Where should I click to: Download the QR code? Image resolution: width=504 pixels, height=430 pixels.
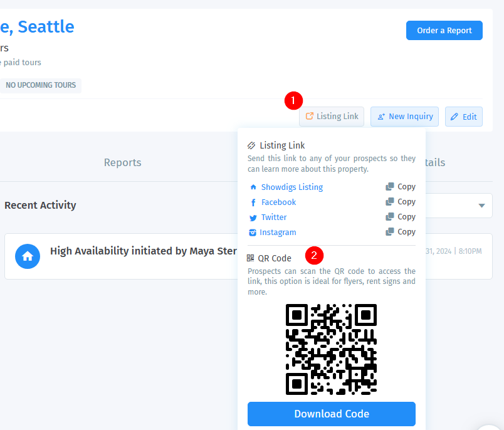(x=332, y=414)
